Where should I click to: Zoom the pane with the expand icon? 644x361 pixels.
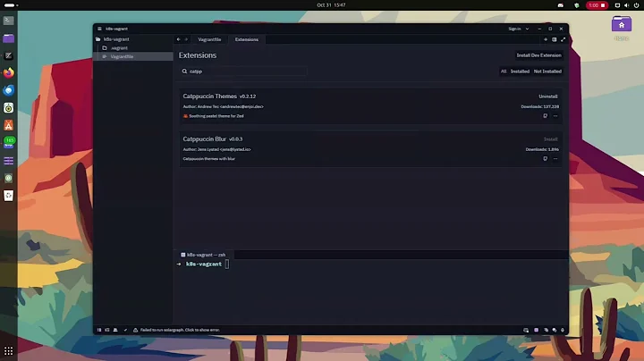coord(563,39)
